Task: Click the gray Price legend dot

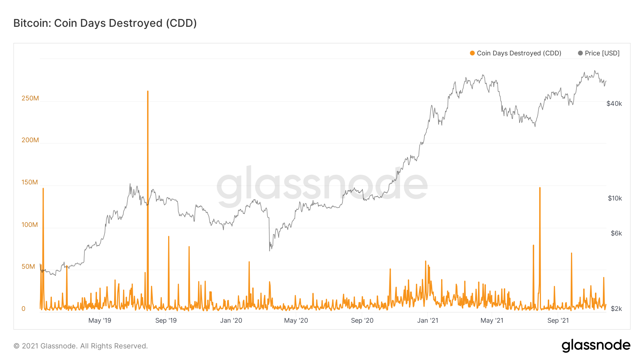Action: [x=580, y=53]
